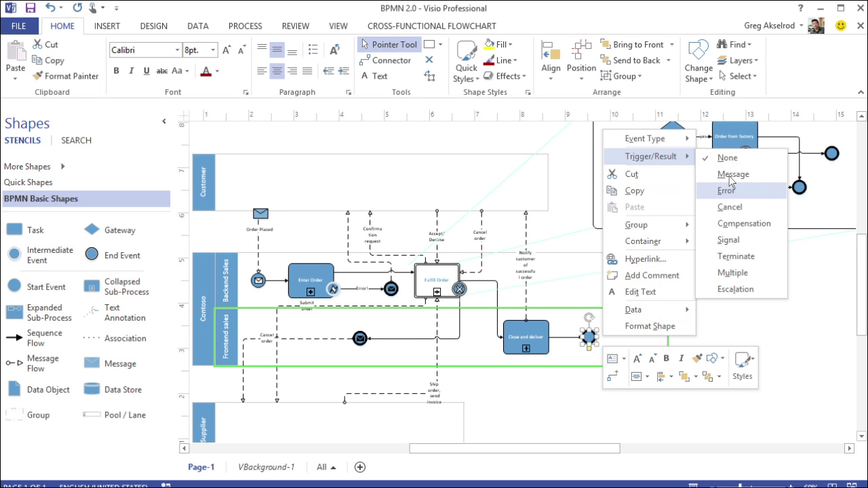This screenshot has width=868, height=488.
Task: Expand the Quick Styles gallery
Action: point(466,60)
